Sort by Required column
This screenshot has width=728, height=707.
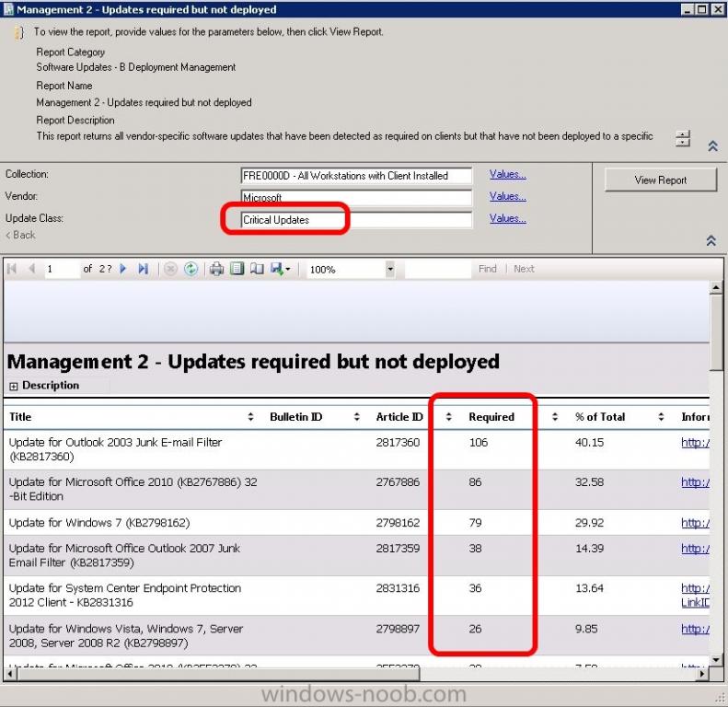555,417
